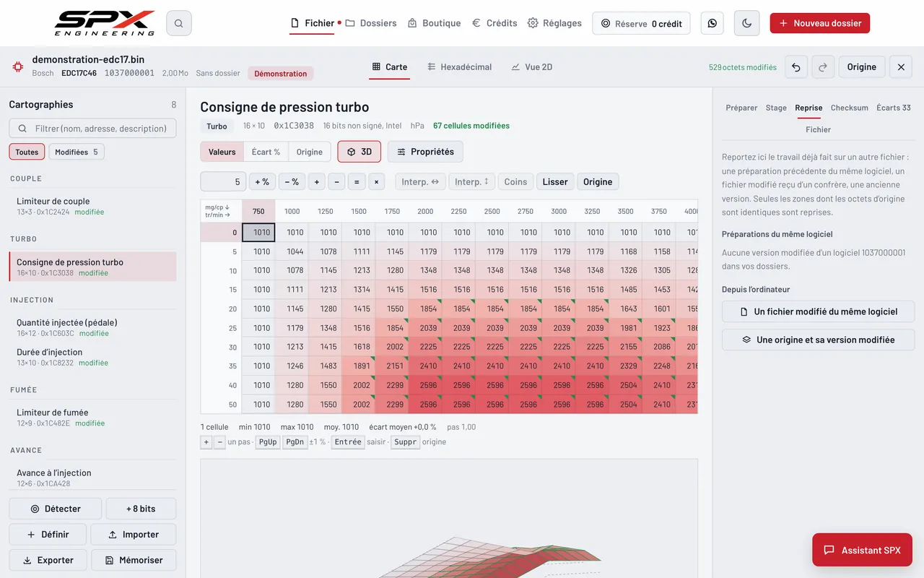Open the Réserve 0 crédit button
The height and width of the screenshot is (578, 924).
coord(641,23)
